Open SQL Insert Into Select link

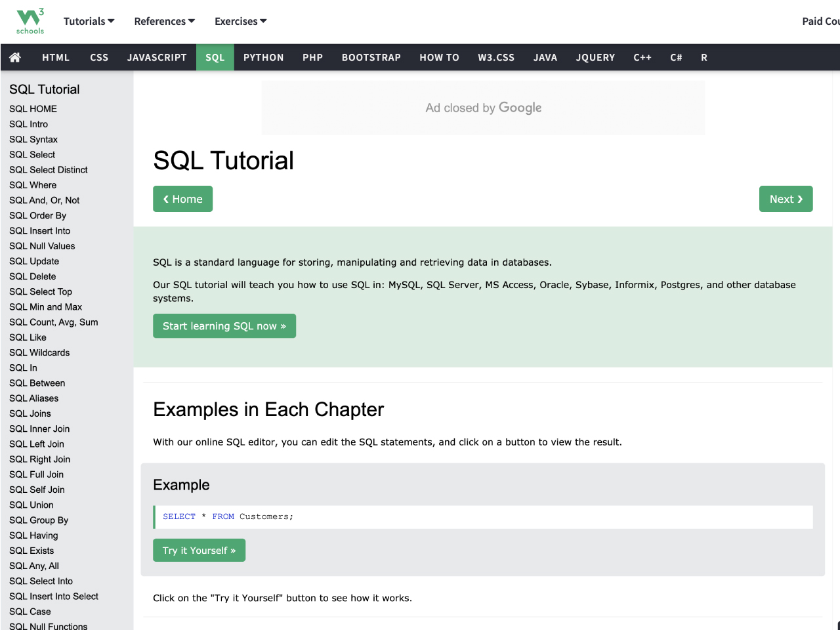coord(54,597)
